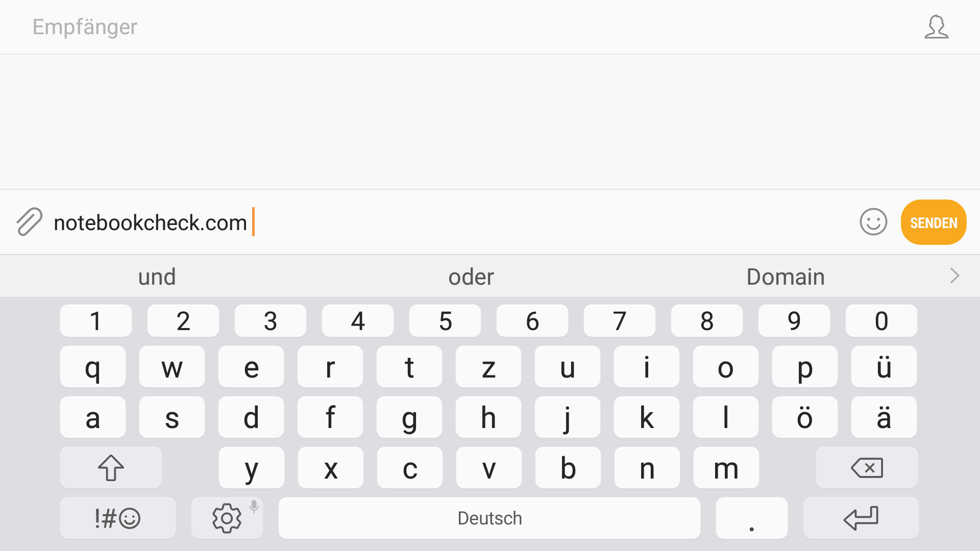Tap the Shift arrow key
980x551 pixels.
[111, 468]
